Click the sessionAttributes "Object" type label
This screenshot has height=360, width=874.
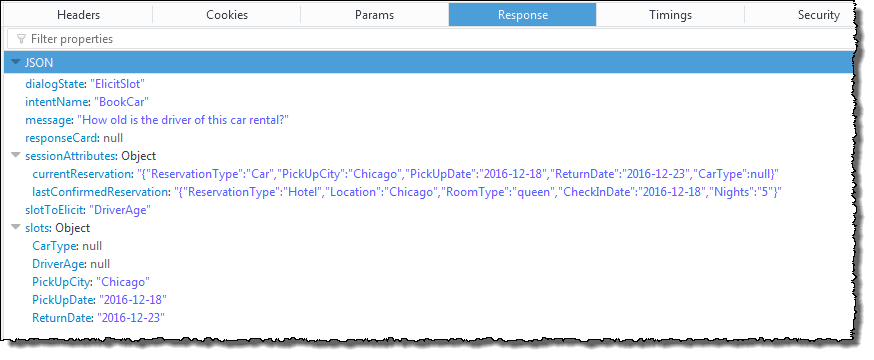[139, 156]
